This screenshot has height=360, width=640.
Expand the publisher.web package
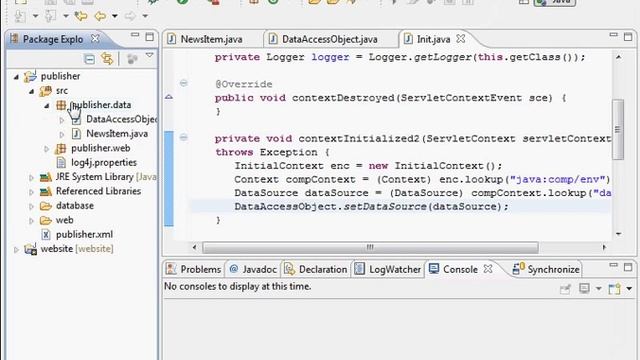[47, 149]
